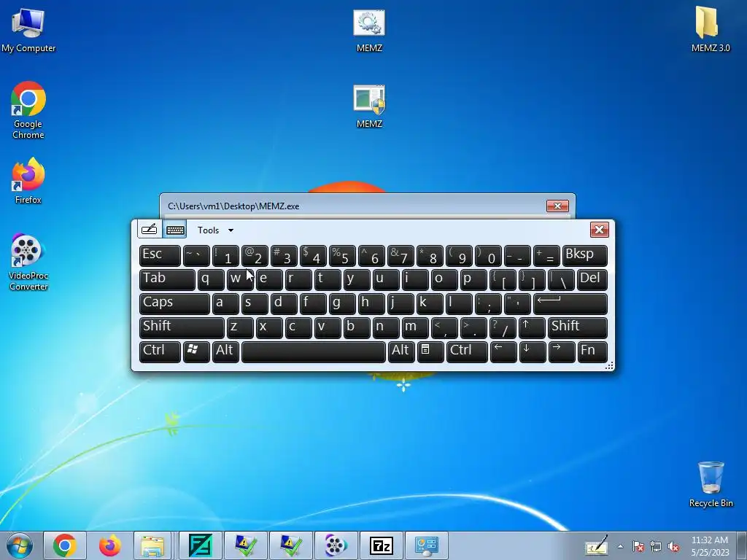
Task: Tap the spacebar on the on-screen keyboard
Action: click(x=314, y=352)
